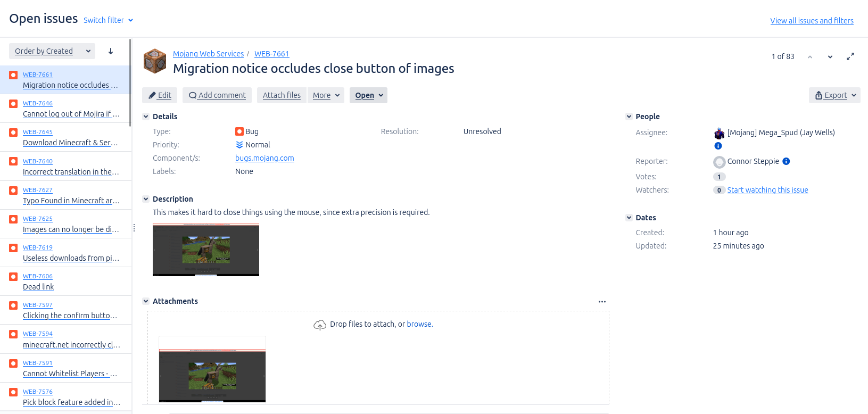Screen dimensions: 868x414
Task: Open the More actions menu
Action: point(326,95)
